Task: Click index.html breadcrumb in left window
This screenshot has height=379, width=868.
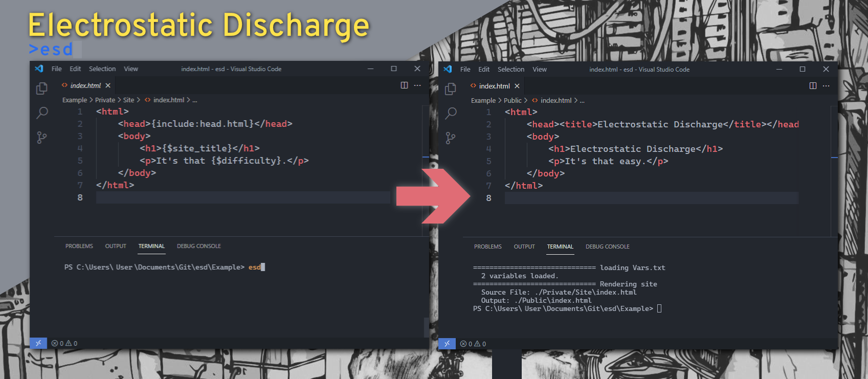Action: (x=164, y=100)
